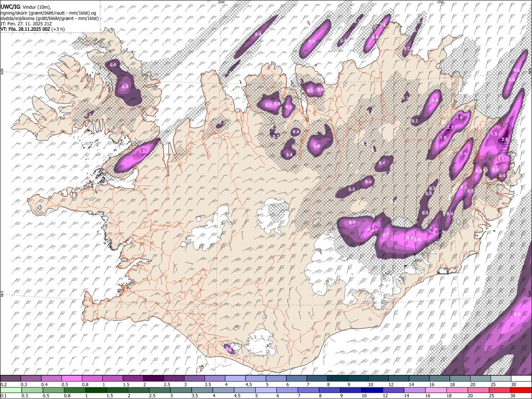The width and height of the screenshot is (532, 399).
Task: Click the upper scale '0.2' number label
Action: tap(3, 384)
